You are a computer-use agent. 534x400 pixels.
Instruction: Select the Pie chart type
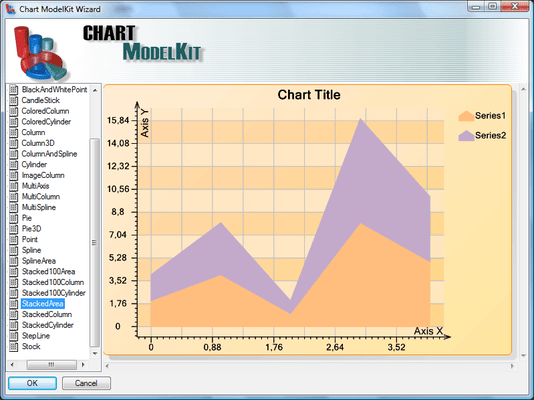(27, 218)
